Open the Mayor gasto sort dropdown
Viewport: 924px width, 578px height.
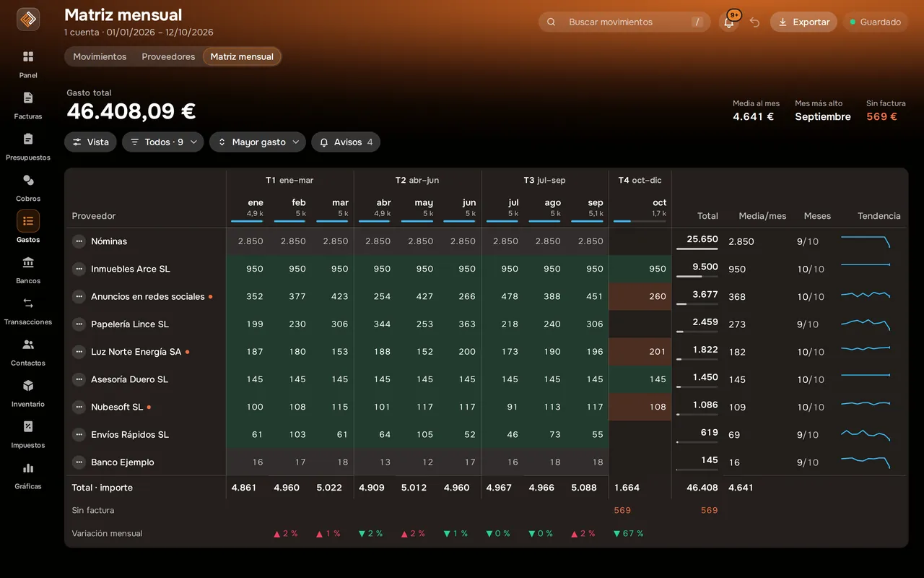click(258, 142)
